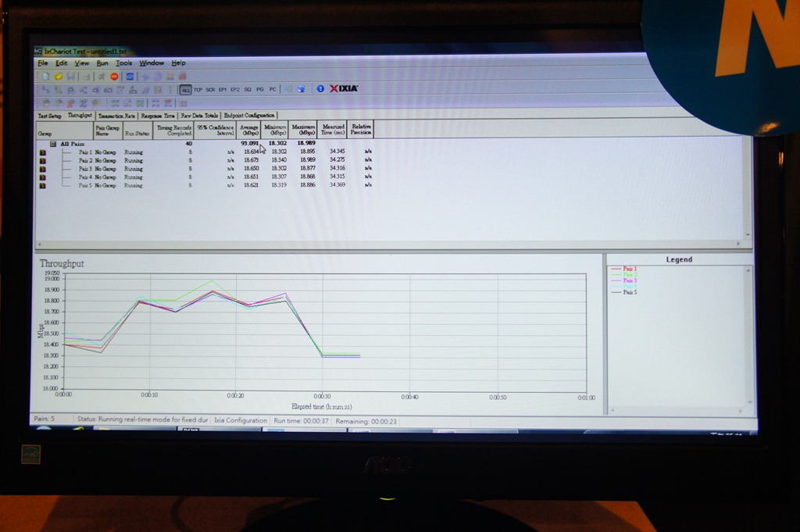800x532 pixels.
Task: Click the Pair Group Name column header
Action: coord(108,130)
